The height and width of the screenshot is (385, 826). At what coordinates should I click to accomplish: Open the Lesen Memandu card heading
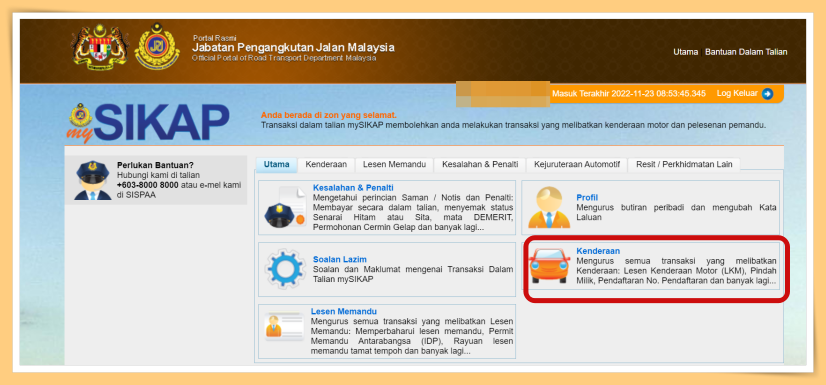pos(344,311)
